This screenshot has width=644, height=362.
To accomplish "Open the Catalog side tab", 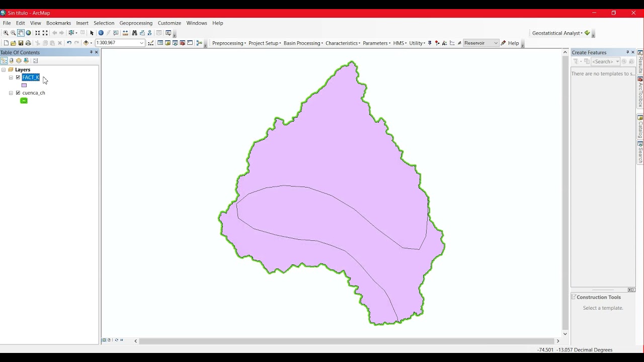I will pyautogui.click(x=640, y=127).
